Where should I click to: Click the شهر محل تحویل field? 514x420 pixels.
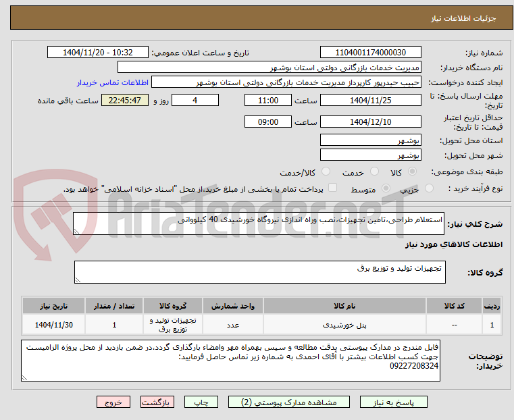(x=370, y=155)
